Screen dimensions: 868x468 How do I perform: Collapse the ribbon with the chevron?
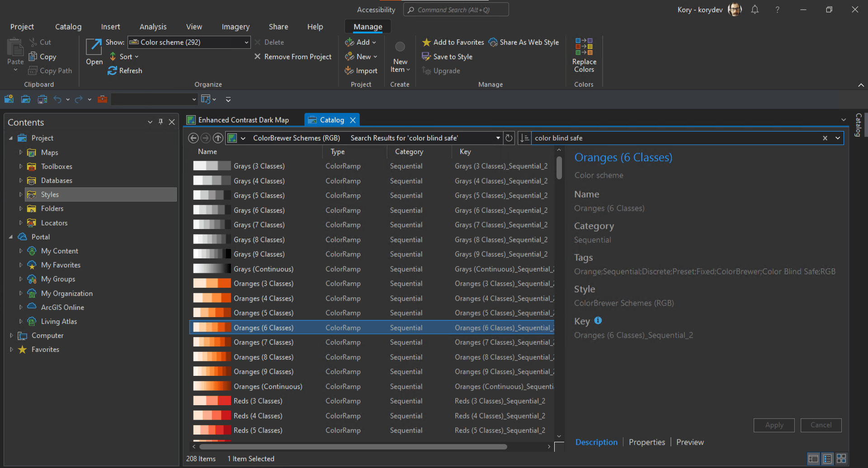pyautogui.click(x=861, y=84)
